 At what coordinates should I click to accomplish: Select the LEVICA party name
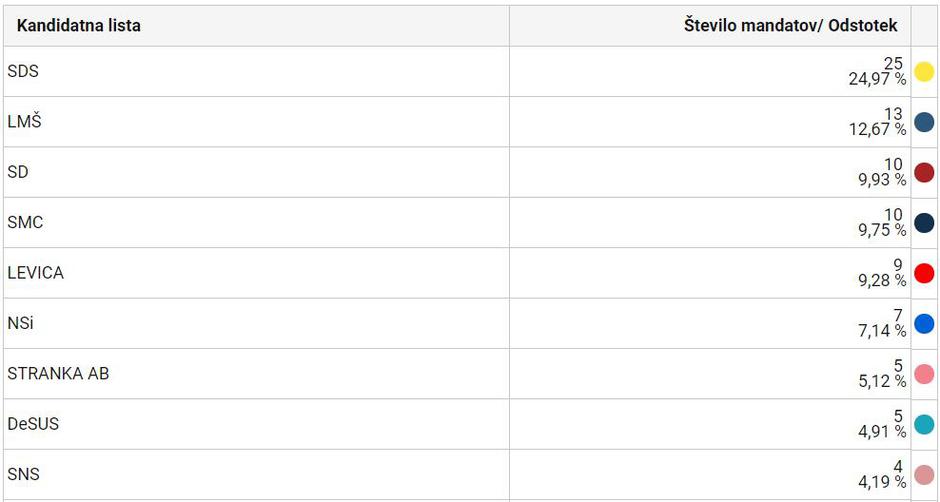[35, 273]
